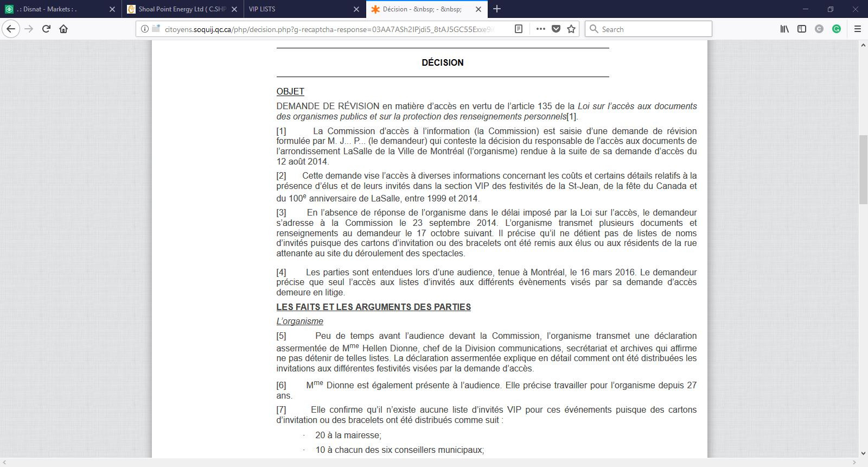Open the page actions three-dot menu
868x467 pixels.
pos(540,29)
